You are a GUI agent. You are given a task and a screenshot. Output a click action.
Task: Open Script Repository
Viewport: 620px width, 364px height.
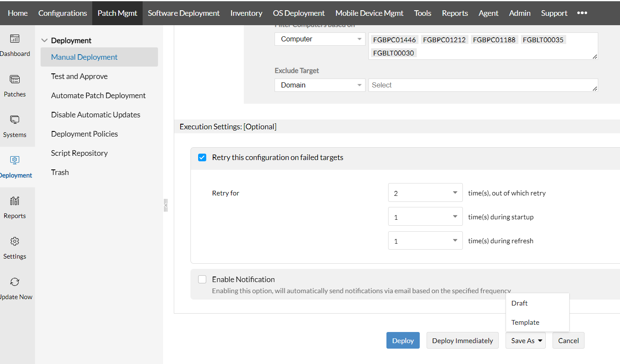79,153
